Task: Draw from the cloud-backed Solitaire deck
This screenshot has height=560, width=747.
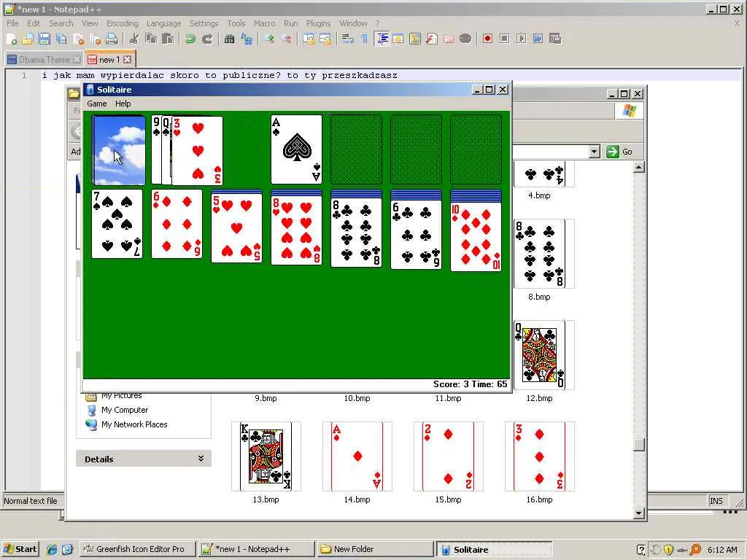Action: click(118, 150)
